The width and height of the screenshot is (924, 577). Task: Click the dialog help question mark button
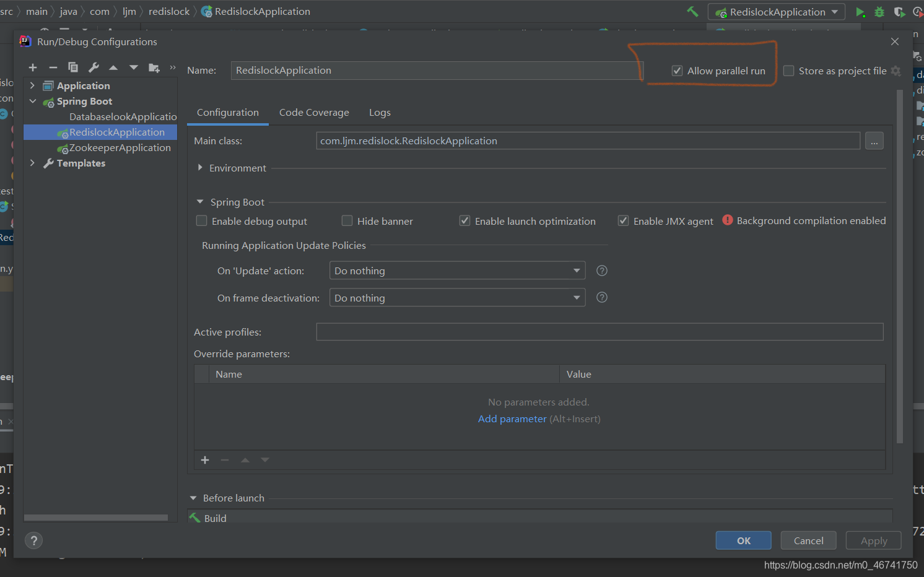[x=34, y=540]
